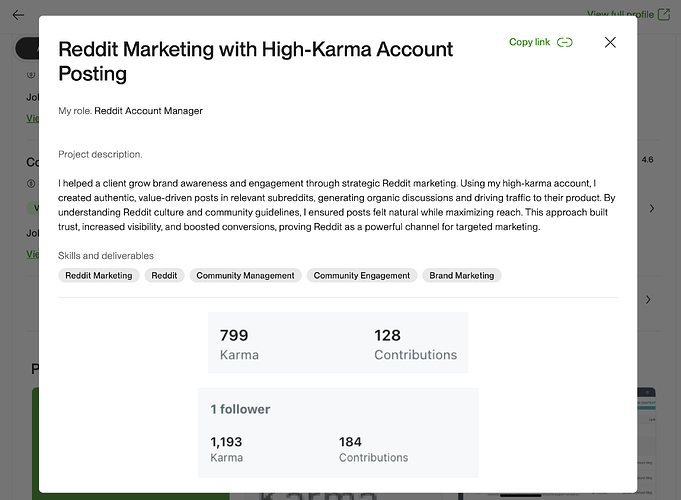The height and width of the screenshot is (500, 681).
Task: Click the project title heading
Action: [x=255, y=61]
